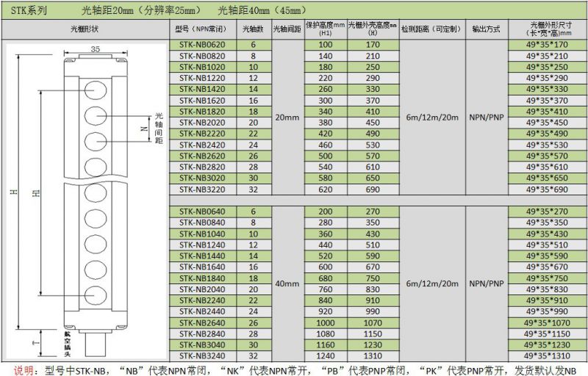Click the 49*35*170 dimension cell
Image resolution: width=588 pixels, height=376 pixels.
(x=548, y=45)
